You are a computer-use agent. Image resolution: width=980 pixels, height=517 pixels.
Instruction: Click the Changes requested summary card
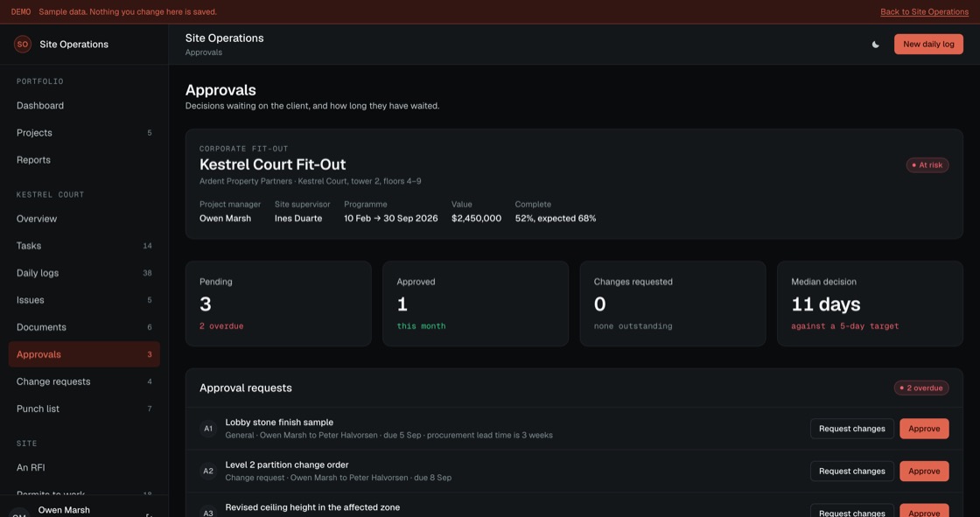pos(673,304)
